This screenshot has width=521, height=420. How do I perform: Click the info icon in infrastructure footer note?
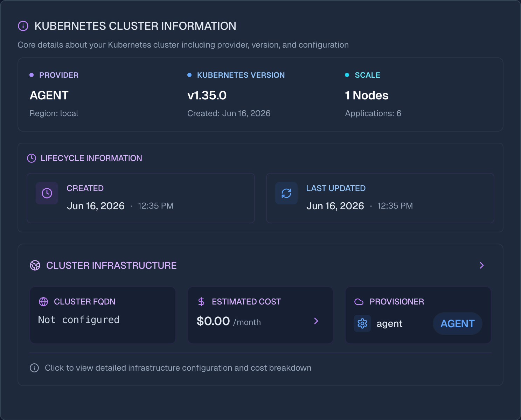34,368
